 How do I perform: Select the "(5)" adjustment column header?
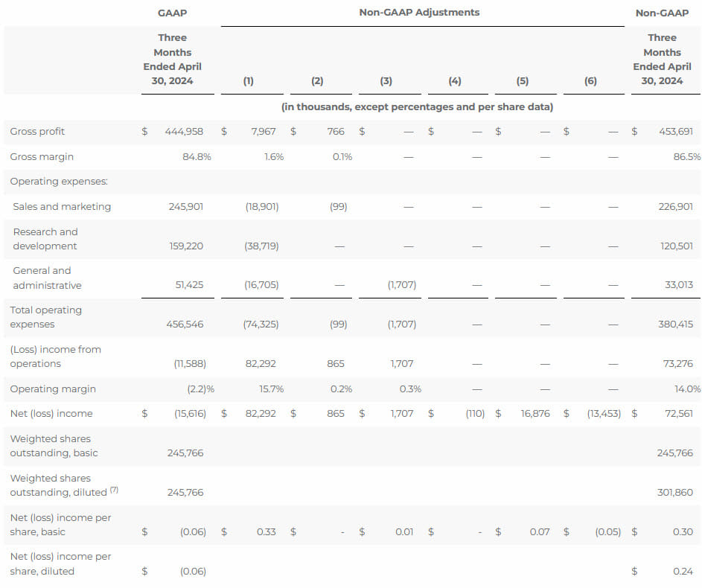(523, 81)
